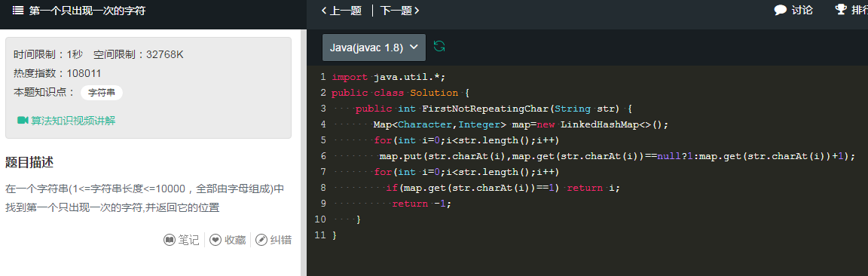
Task: Click the trophy ranking icon
Action: (841, 9)
